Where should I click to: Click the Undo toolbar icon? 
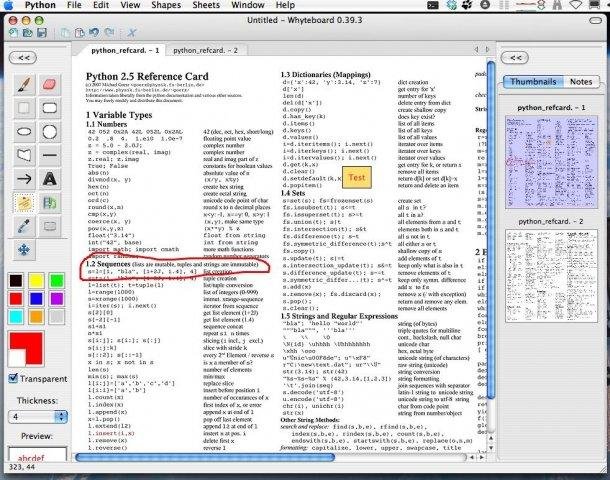pos(94,33)
